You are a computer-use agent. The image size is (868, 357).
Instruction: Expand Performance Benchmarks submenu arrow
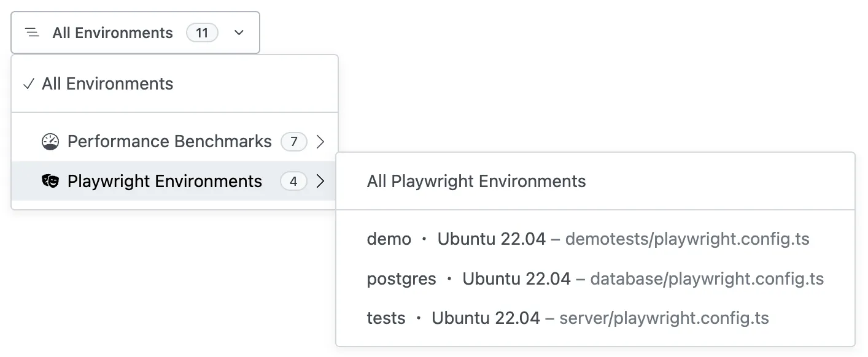320,141
